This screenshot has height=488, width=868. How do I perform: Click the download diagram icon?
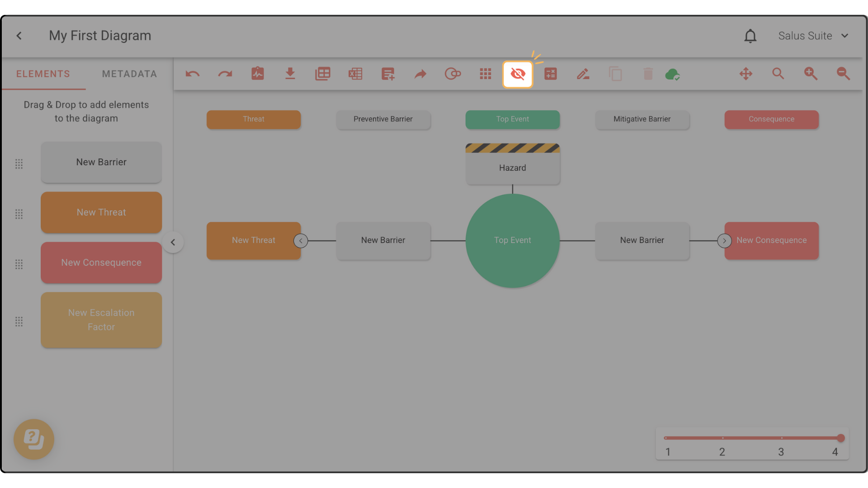click(x=290, y=74)
